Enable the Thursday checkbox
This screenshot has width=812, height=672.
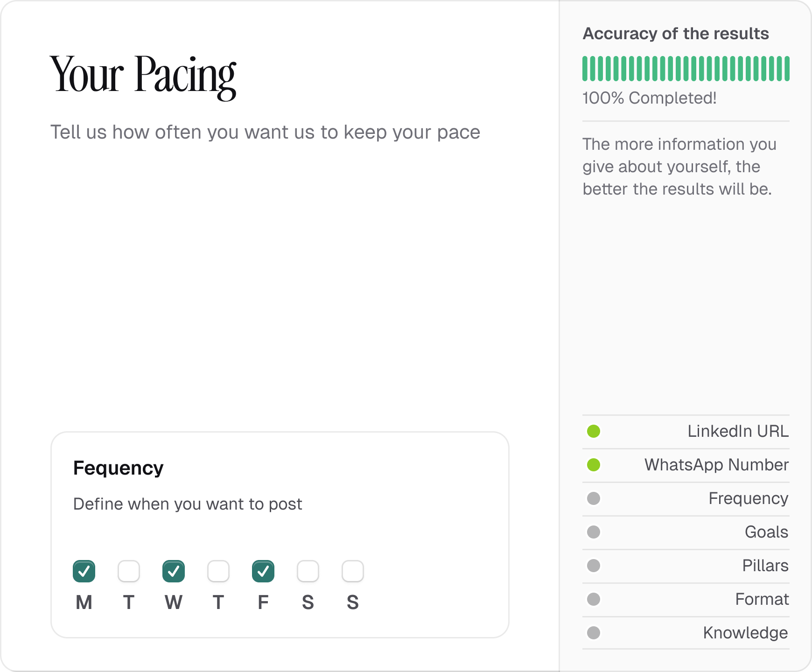pos(218,571)
